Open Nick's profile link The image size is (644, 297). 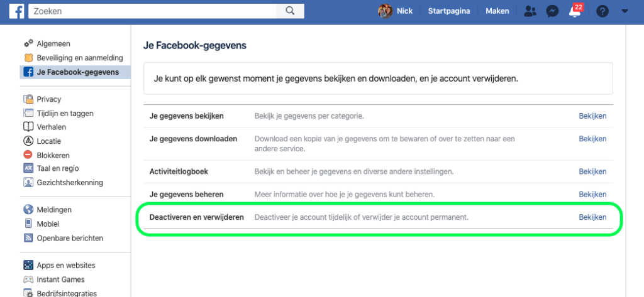pos(404,11)
